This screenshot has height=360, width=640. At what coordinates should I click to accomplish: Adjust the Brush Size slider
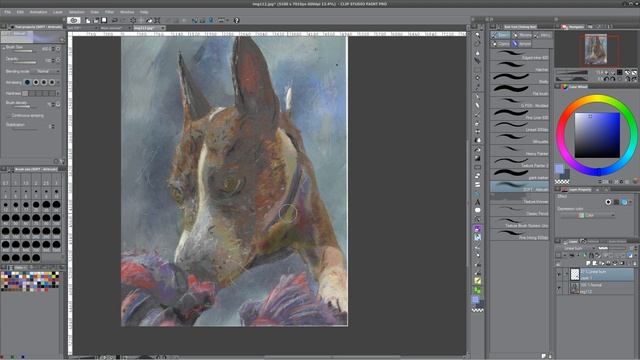tap(24, 51)
